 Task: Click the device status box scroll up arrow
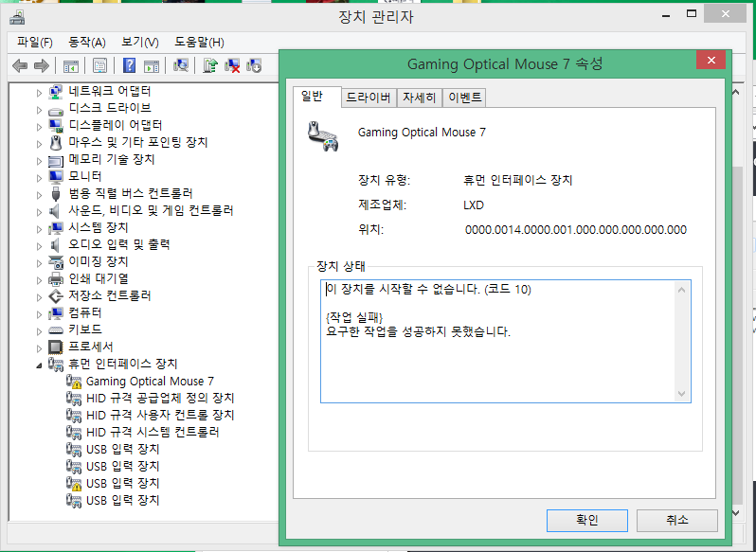[681, 290]
